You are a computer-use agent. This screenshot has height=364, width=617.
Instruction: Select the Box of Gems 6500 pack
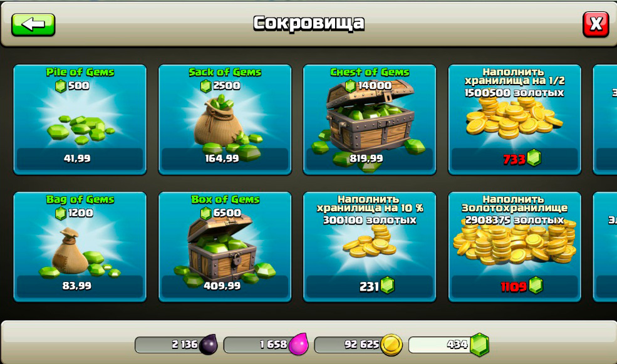225,247
